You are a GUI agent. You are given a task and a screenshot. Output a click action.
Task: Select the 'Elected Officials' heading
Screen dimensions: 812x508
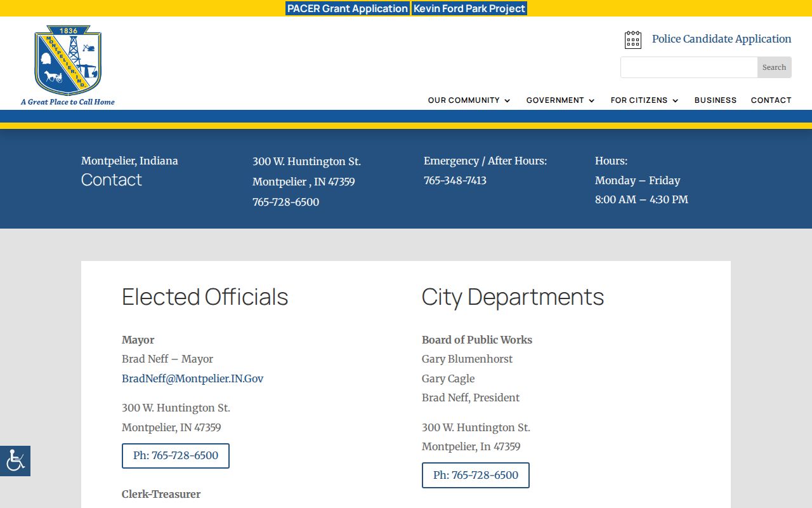[205, 297]
